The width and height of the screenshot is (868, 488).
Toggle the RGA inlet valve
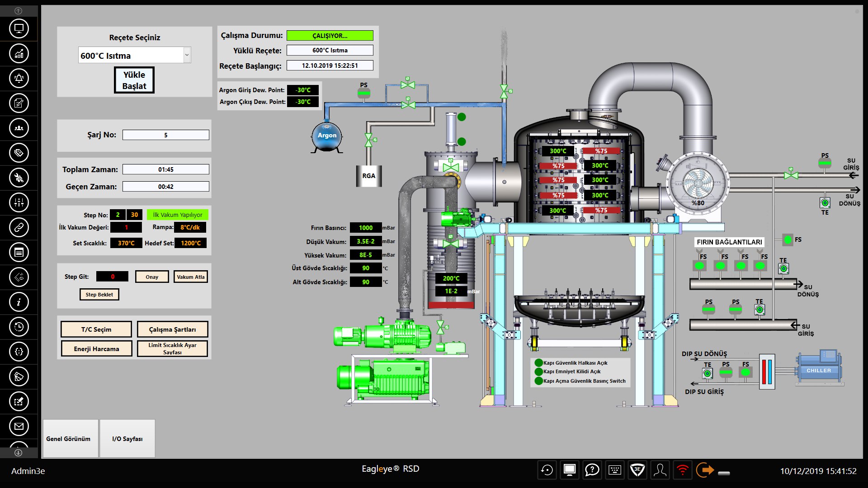point(369,140)
